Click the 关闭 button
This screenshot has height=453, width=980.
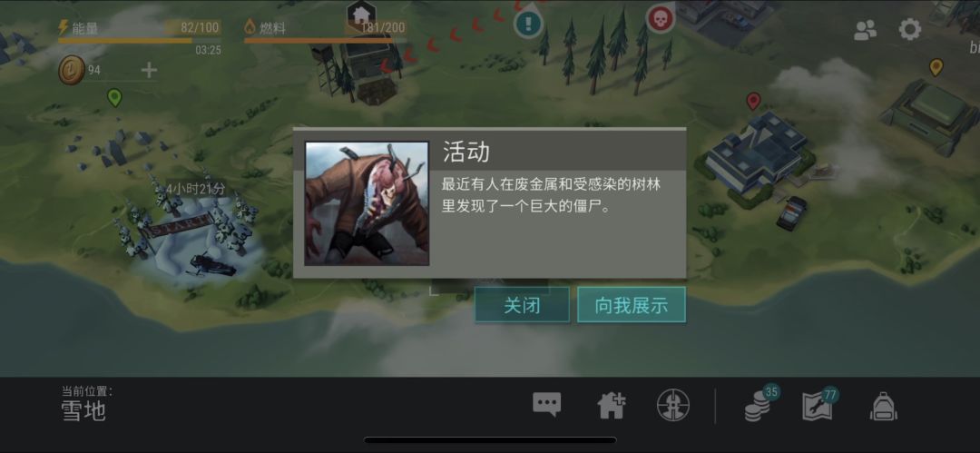tap(522, 305)
